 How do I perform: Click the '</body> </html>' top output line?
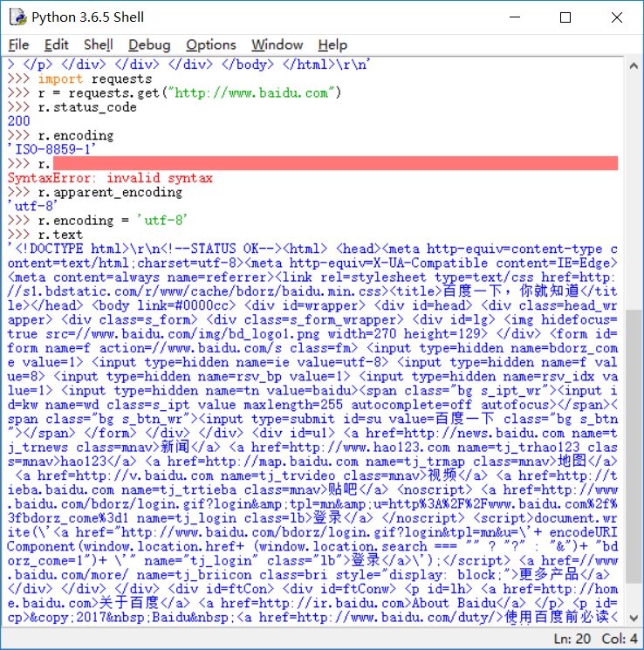coord(277,65)
